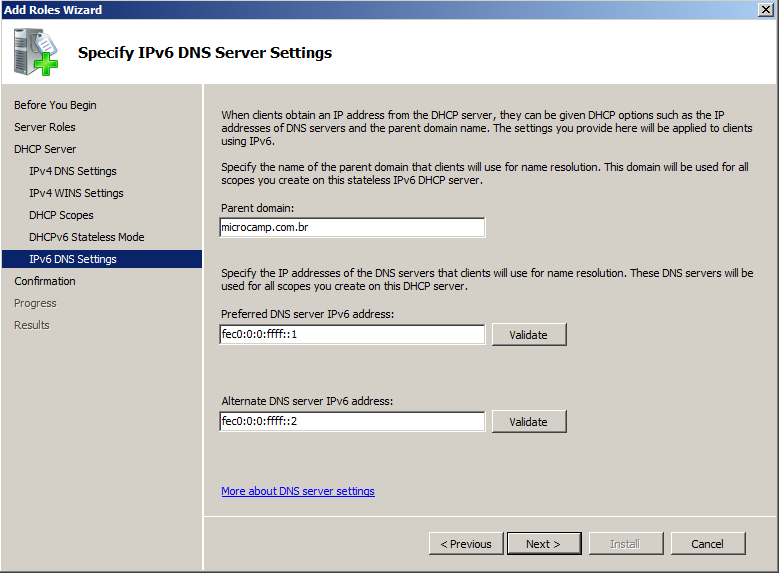
Task: Go back with the Previous button
Action: click(466, 544)
